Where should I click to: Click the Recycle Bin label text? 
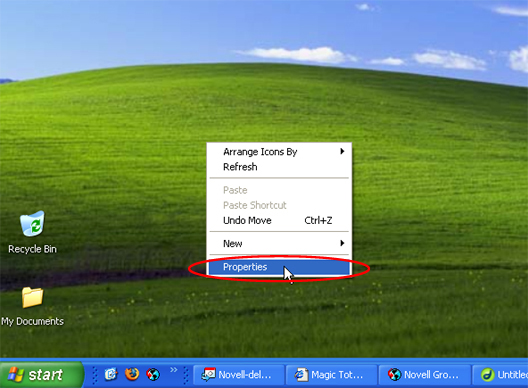point(32,249)
